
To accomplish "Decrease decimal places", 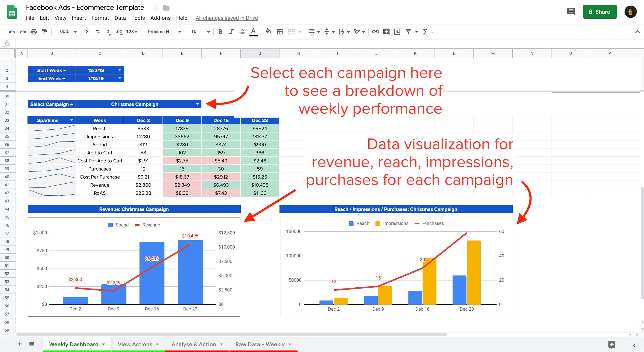I will 108,32.
